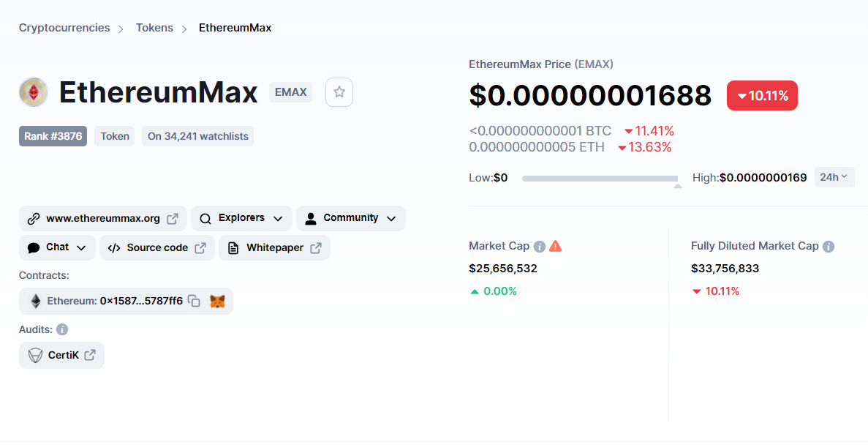868x445 pixels.
Task: Open the Whitepaper link
Action: click(x=274, y=247)
